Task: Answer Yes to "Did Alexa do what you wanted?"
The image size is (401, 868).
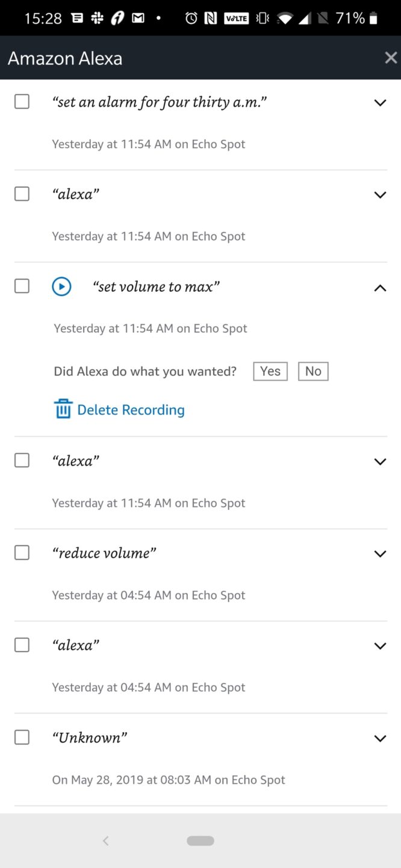Action: click(270, 371)
